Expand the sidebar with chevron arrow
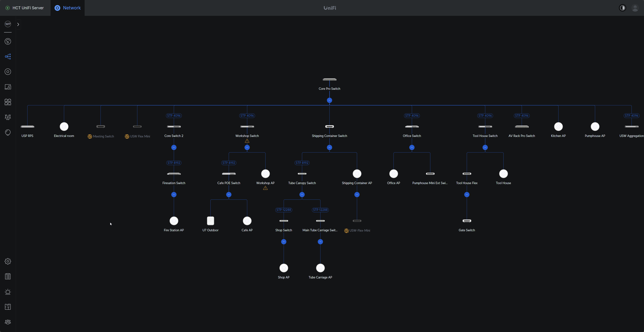Image resolution: width=644 pixels, height=332 pixels. [18, 24]
